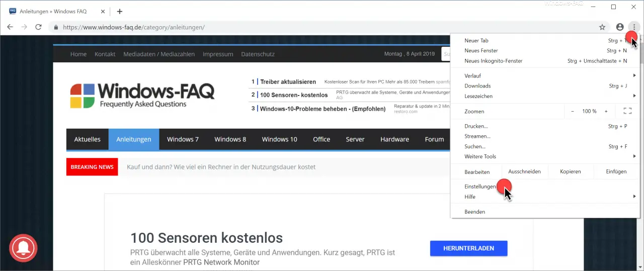Open the Kontakt link

[105, 54]
